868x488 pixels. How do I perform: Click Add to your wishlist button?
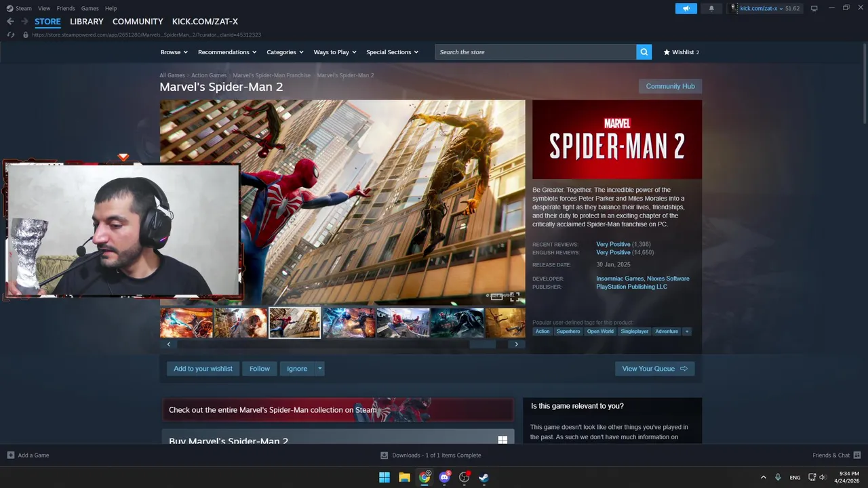point(203,369)
